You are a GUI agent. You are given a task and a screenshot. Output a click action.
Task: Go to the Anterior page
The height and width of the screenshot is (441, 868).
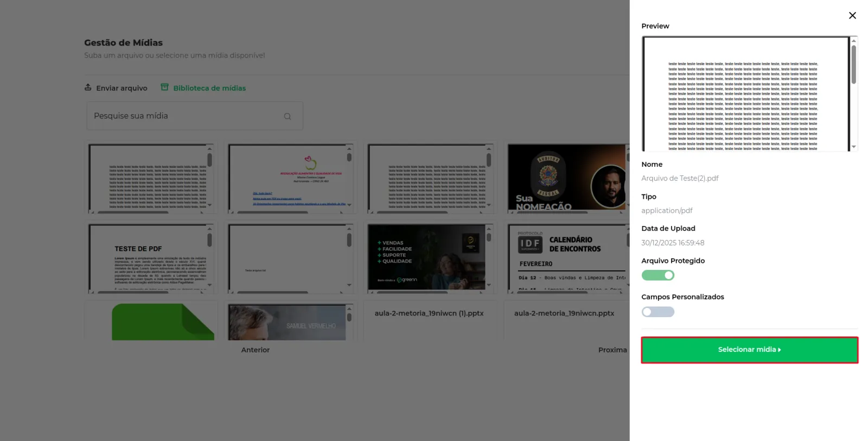256,350
